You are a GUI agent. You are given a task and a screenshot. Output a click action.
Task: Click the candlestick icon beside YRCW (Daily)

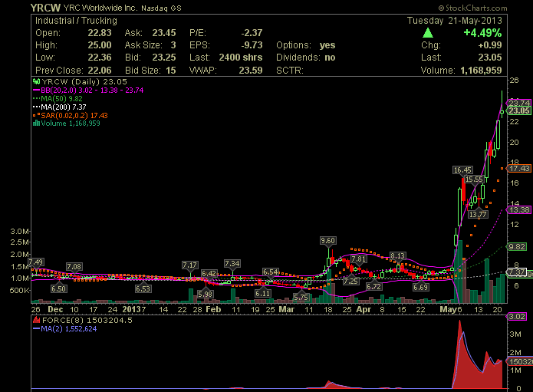coord(35,81)
